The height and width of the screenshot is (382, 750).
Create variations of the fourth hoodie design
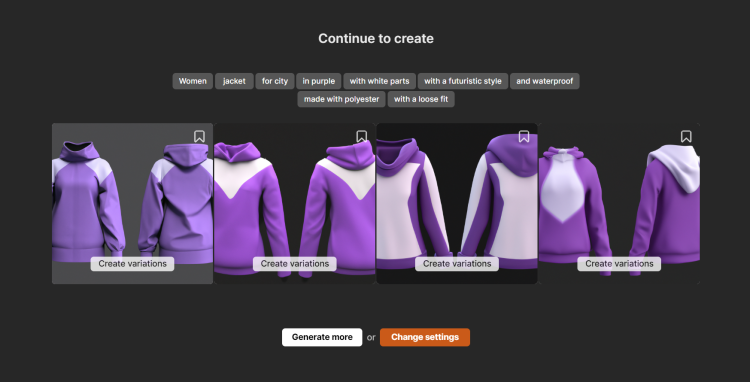[x=619, y=264]
